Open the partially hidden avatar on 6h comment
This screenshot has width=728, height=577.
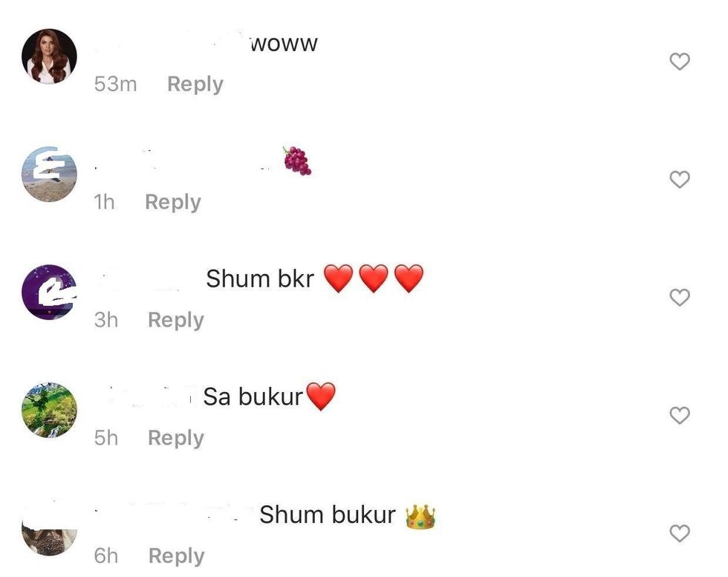pos(49,534)
